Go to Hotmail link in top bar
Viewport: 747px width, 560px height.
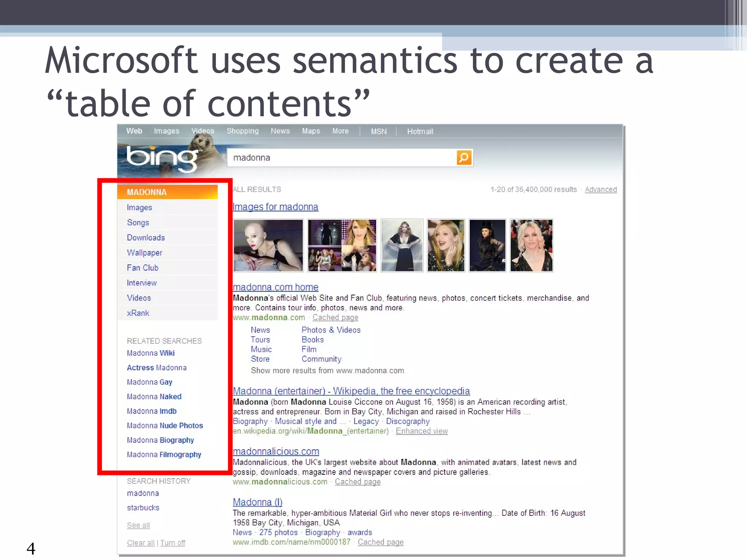click(420, 132)
